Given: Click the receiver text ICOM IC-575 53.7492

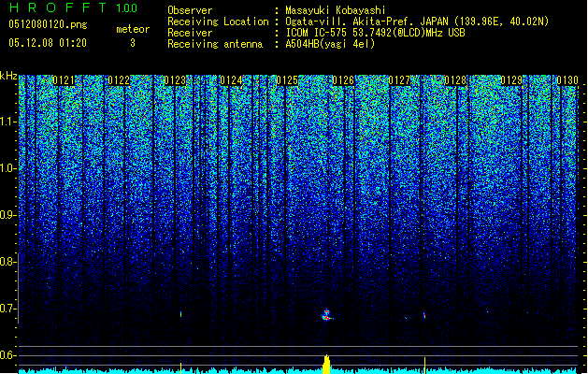Looking at the screenshot, I should [375, 33].
